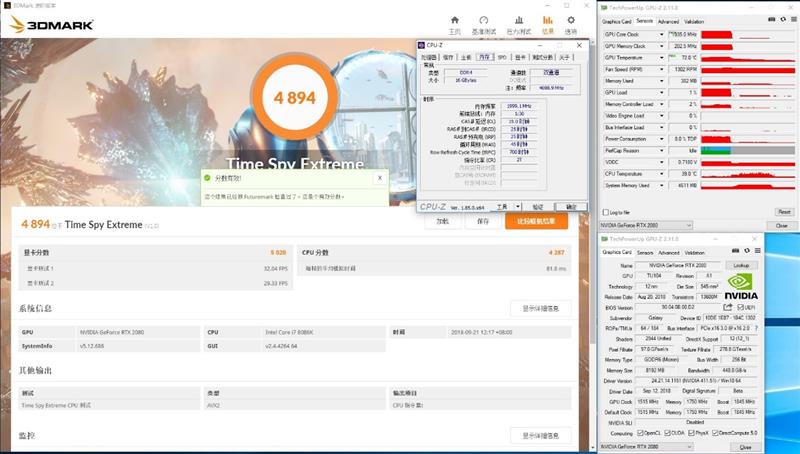Click the GPU-Z Lookup button
Viewport: 800px width, 454px height.
(741, 266)
